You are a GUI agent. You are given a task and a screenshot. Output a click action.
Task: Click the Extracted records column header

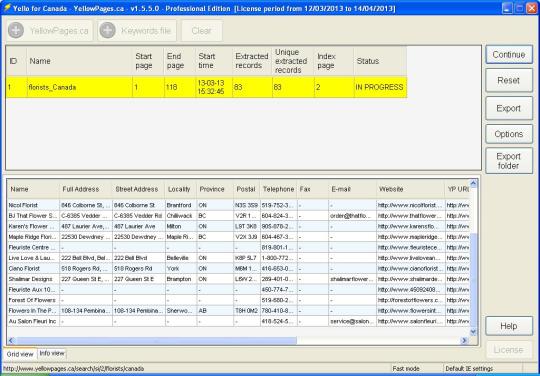click(x=252, y=61)
